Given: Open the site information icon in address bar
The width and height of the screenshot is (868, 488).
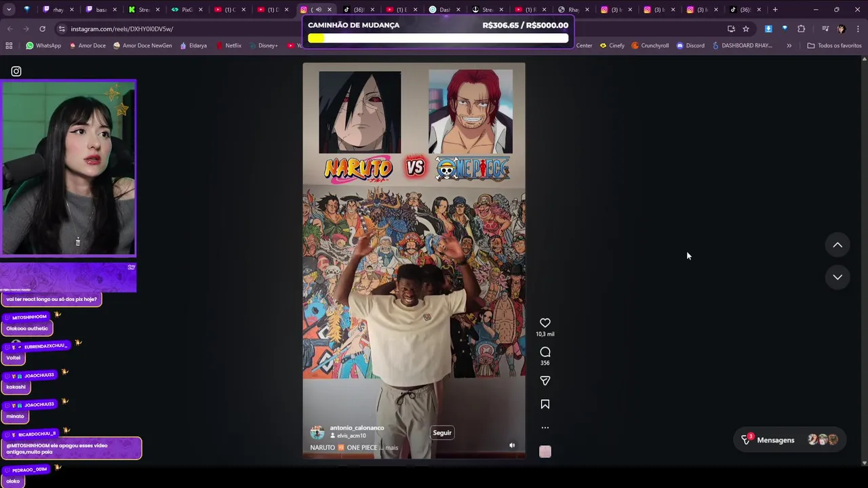Looking at the screenshot, I should coord(62,29).
